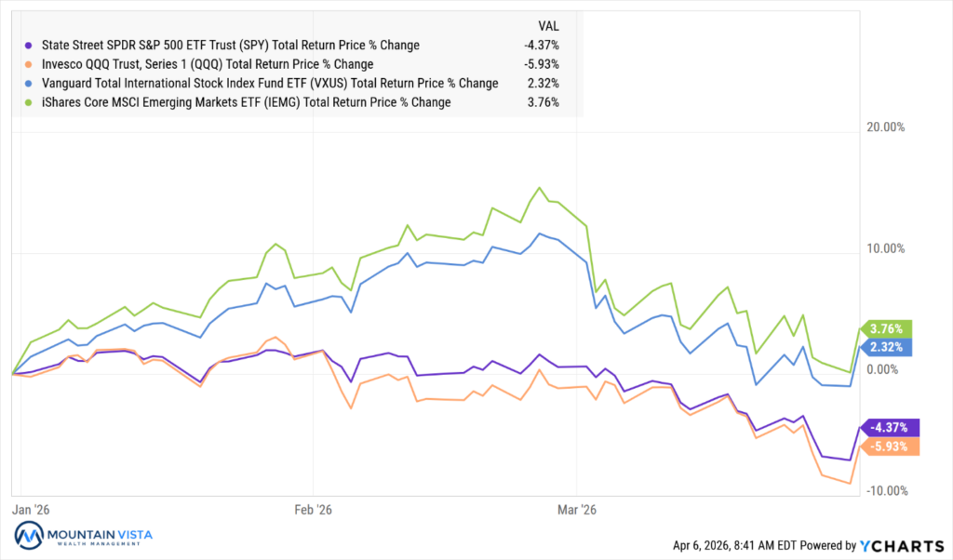The width and height of the screenshot is (953, 560).
Task: Click the Mar '26 x-axis label
Action: coord(576,510)
